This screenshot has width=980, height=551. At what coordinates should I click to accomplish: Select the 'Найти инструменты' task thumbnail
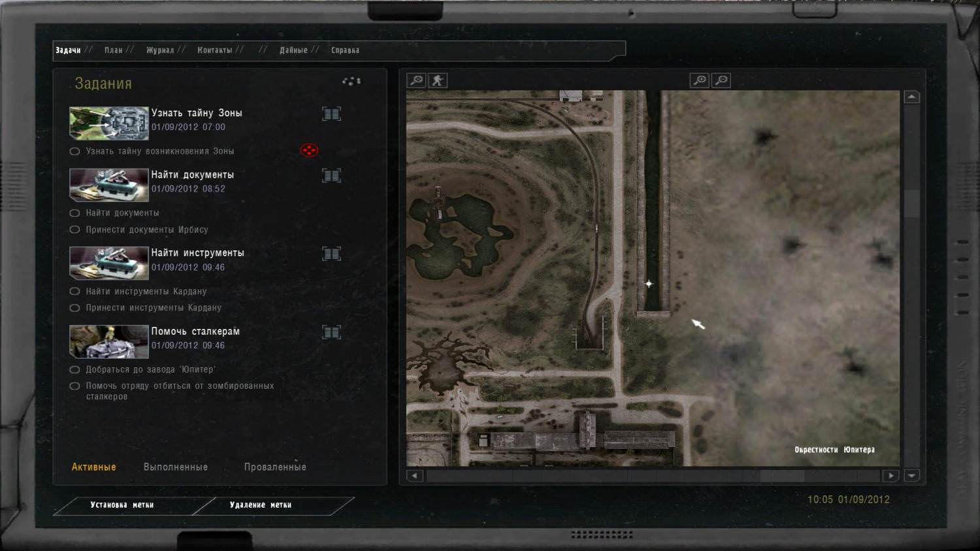pos(109,263)
